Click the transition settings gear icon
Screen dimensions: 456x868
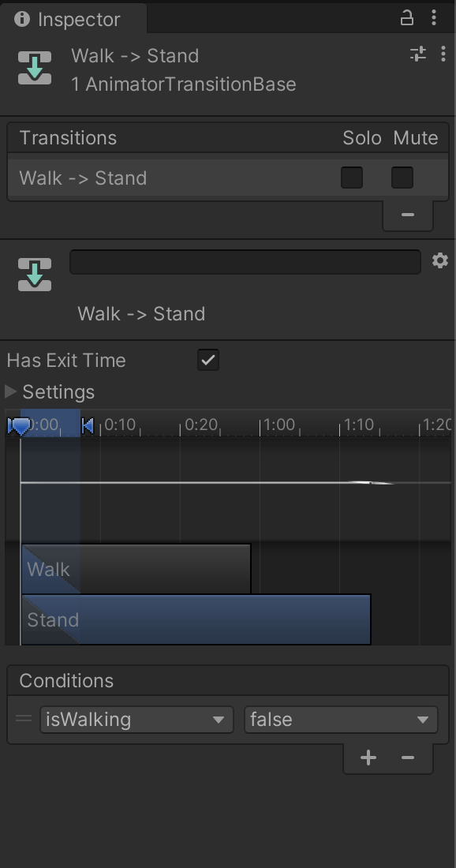point(440,260)
